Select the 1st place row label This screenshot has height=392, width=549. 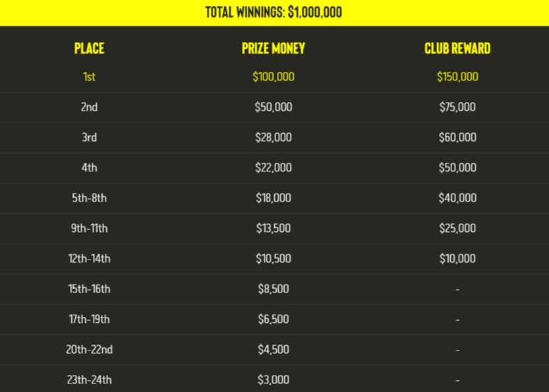(x=89, y=77)
